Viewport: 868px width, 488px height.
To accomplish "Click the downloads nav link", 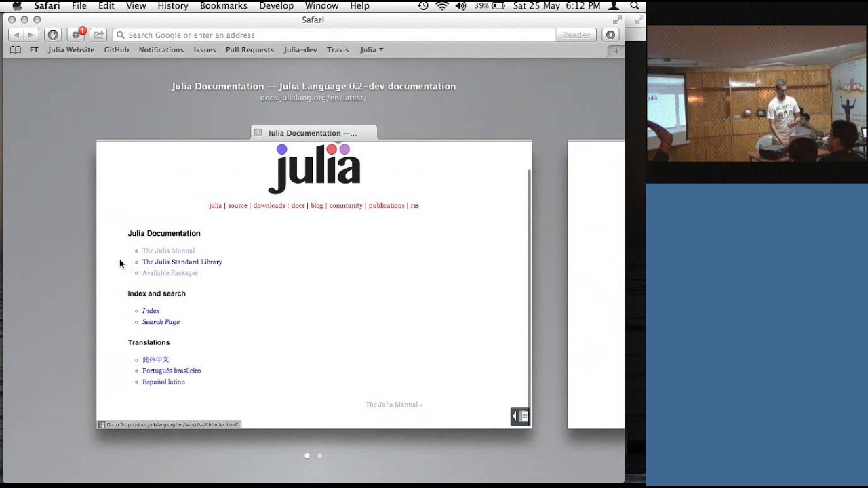I will 269,205.
